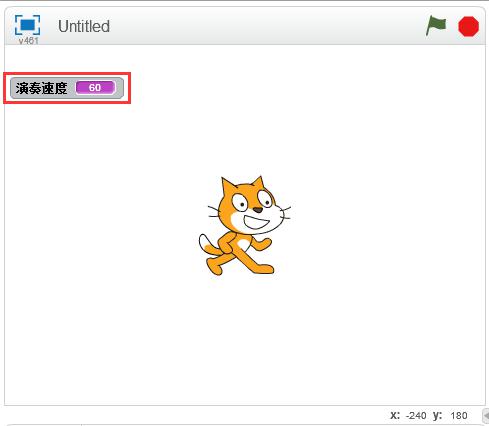Click the purple value 60 readout
489x426 pixels.
(95, 88)
